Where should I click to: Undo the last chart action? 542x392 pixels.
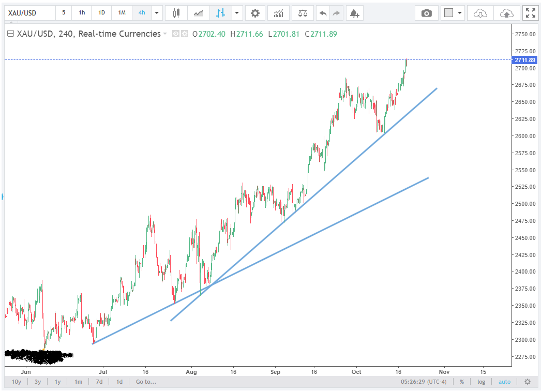coord(323,12)
